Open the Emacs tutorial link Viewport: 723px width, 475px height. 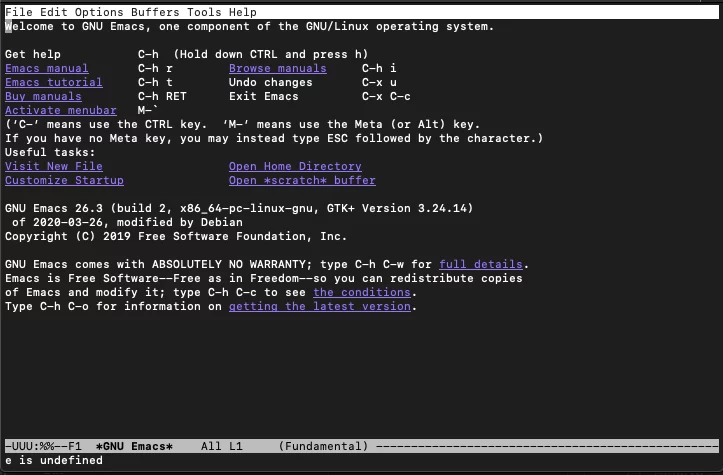click(x=53, y=82)
